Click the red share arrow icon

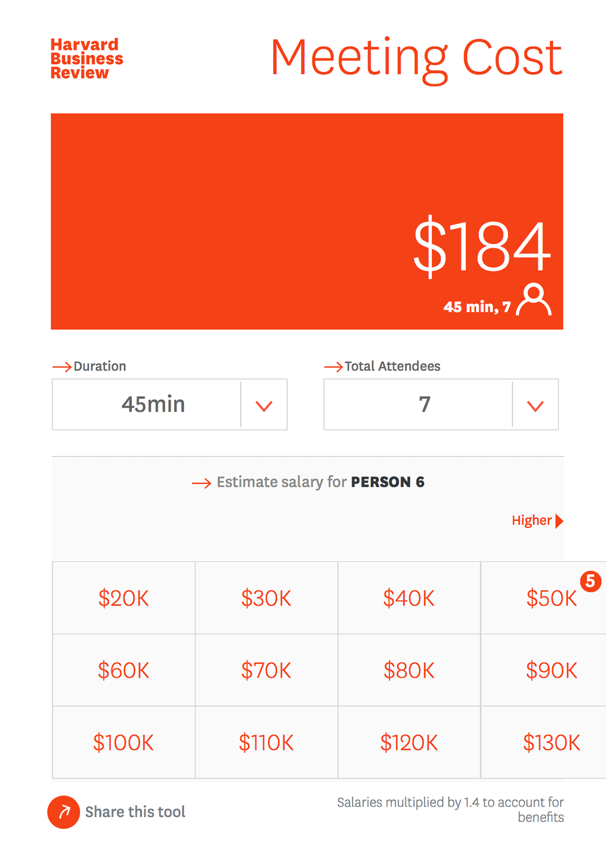point(64,812)
